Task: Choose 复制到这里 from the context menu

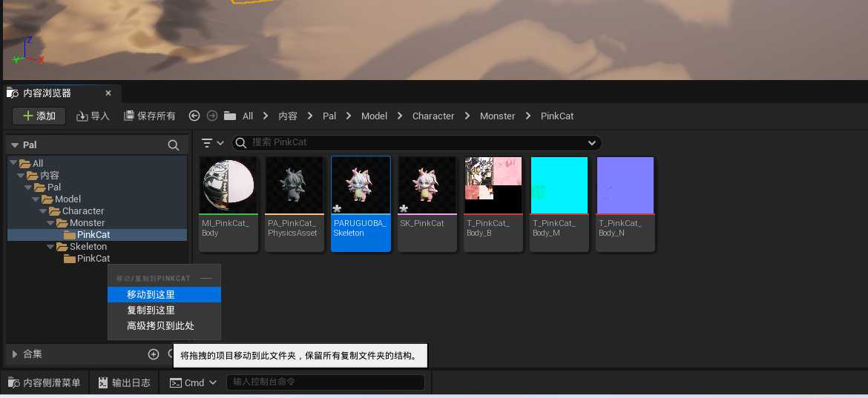Action: [x=151, y=310]
